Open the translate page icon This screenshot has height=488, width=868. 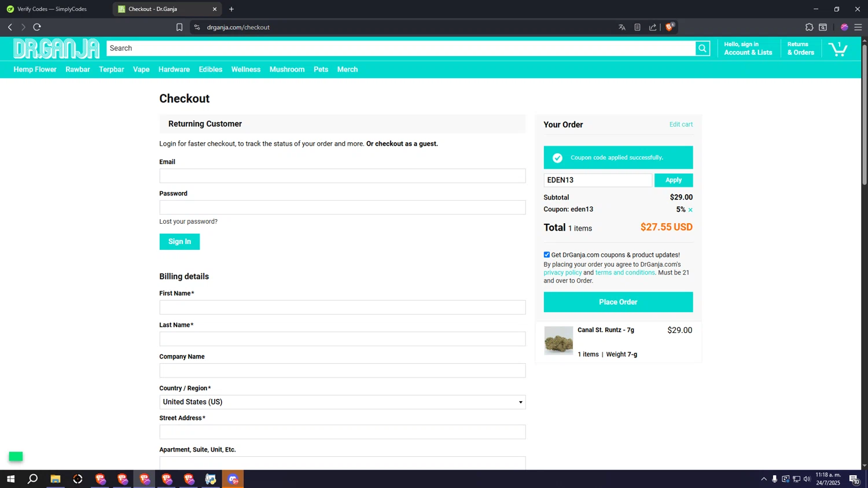pyautogui.click(x=622, y=27)
